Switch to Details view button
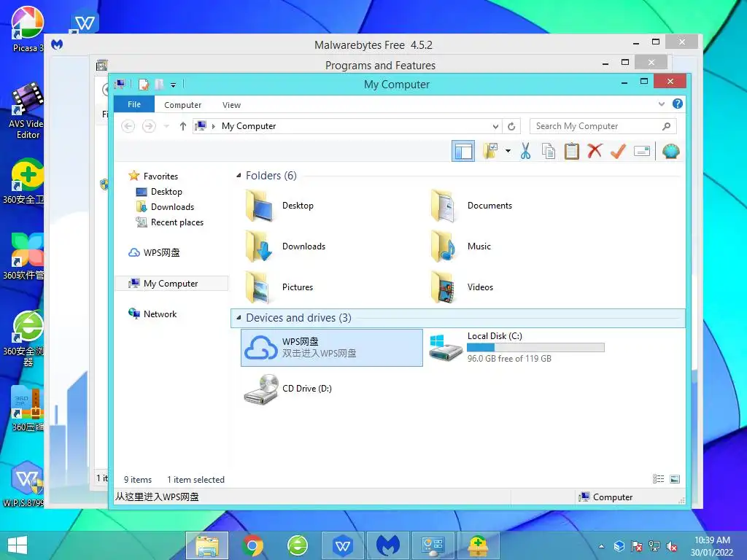 pyautogui.click(x=659, y=479)
